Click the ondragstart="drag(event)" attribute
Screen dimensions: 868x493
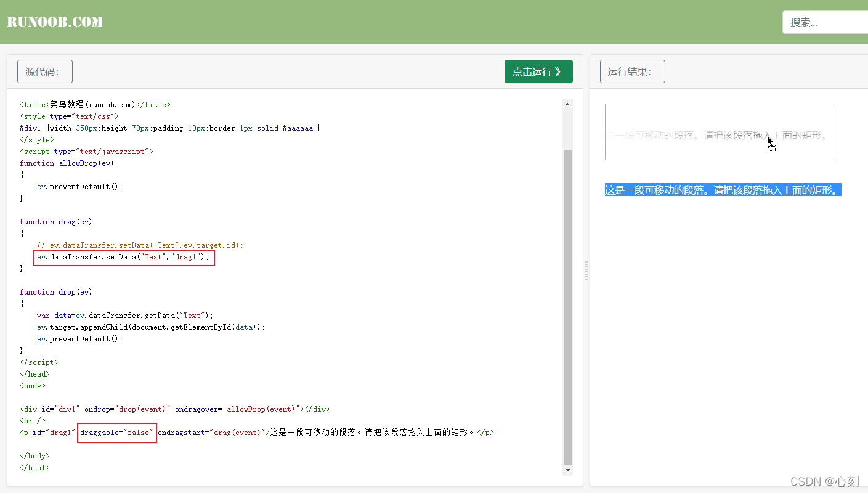[x=211, y=433]
